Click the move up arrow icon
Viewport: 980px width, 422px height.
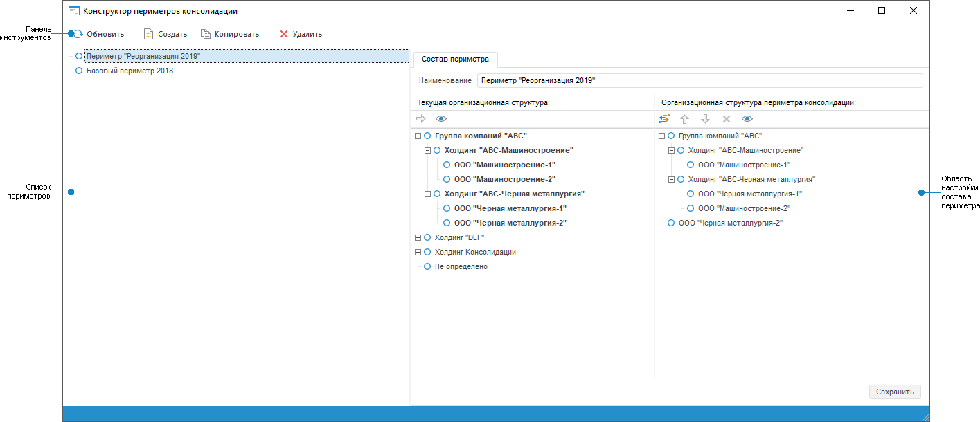coord(684,119)
